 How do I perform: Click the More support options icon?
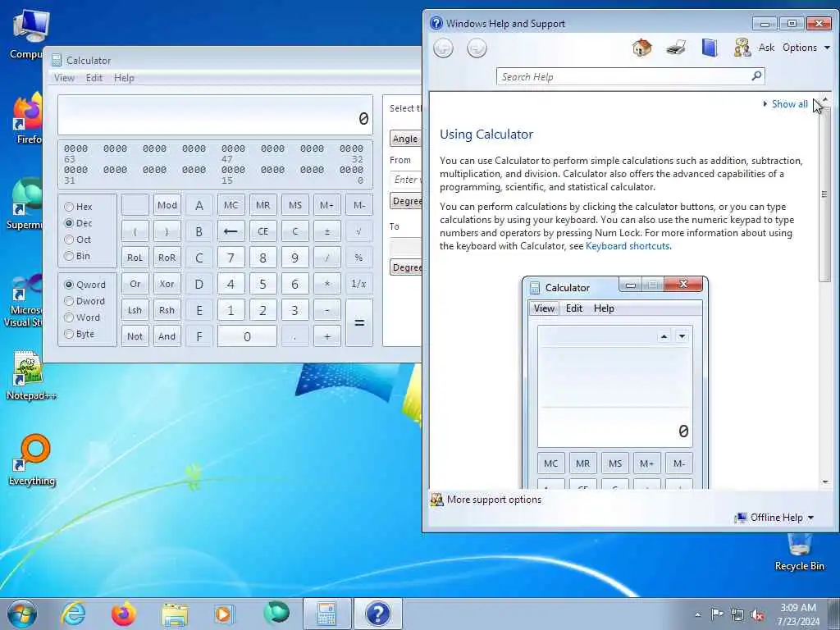437,500
